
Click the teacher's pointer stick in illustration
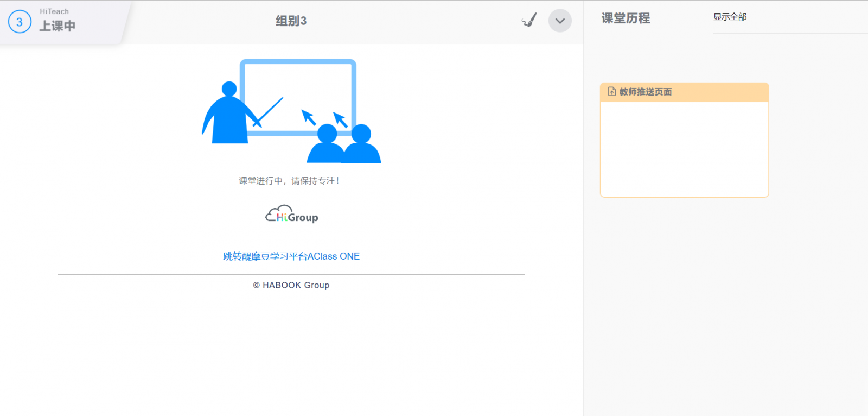pyautogui.click(x=270, y=110)
